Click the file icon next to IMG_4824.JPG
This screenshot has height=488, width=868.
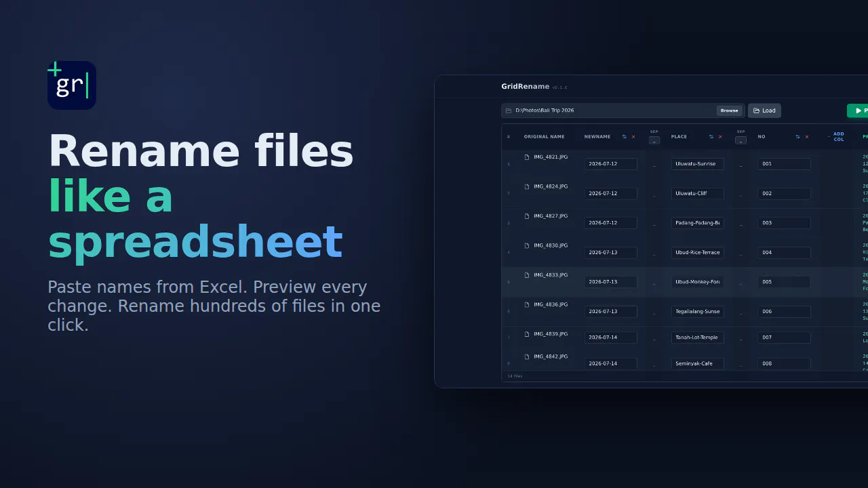click(527, 186)
